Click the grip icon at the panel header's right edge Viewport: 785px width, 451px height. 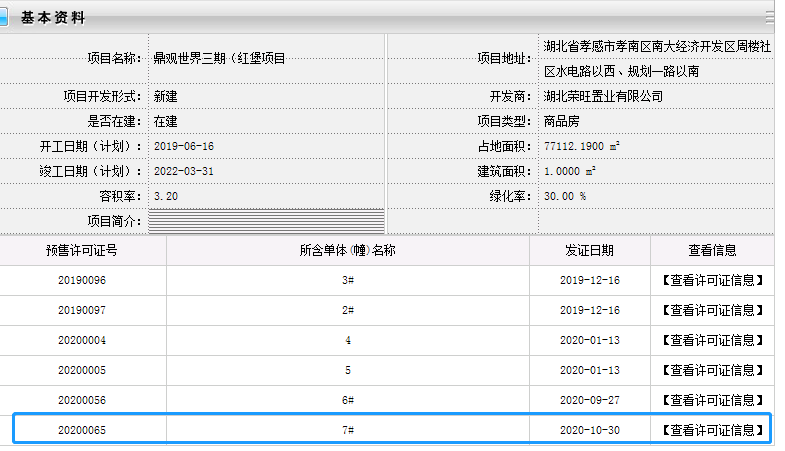(770, 17)
